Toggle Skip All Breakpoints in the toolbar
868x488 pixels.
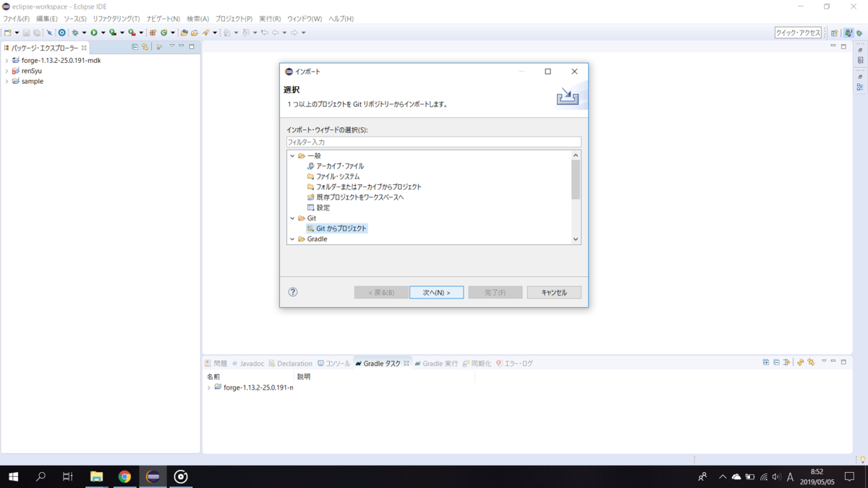(49, 33)
